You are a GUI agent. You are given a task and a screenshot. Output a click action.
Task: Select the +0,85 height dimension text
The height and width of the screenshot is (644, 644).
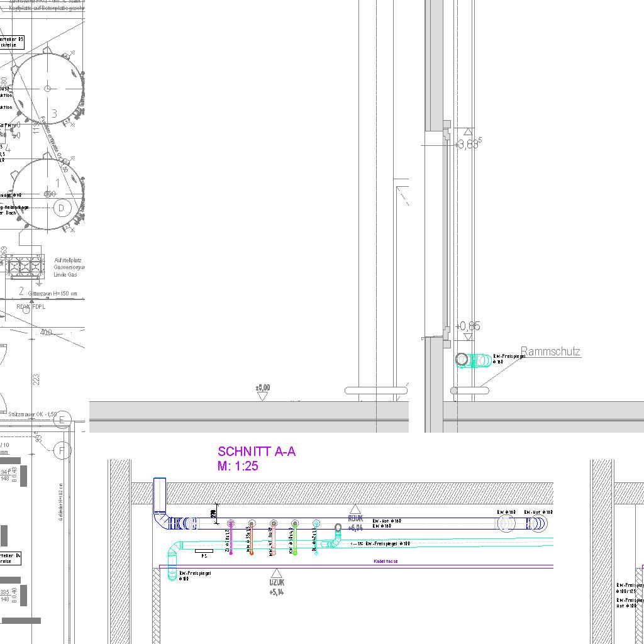click(469, 326)
